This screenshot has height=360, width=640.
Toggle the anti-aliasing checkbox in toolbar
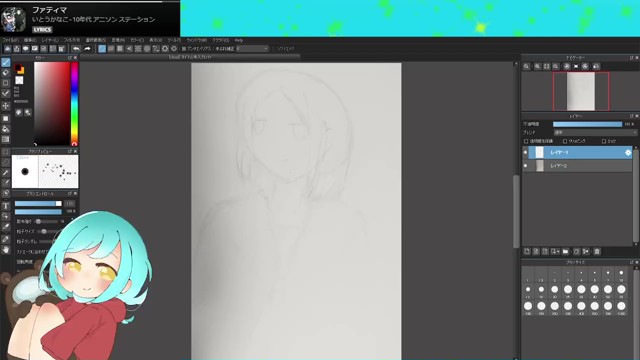pos(184,49)
